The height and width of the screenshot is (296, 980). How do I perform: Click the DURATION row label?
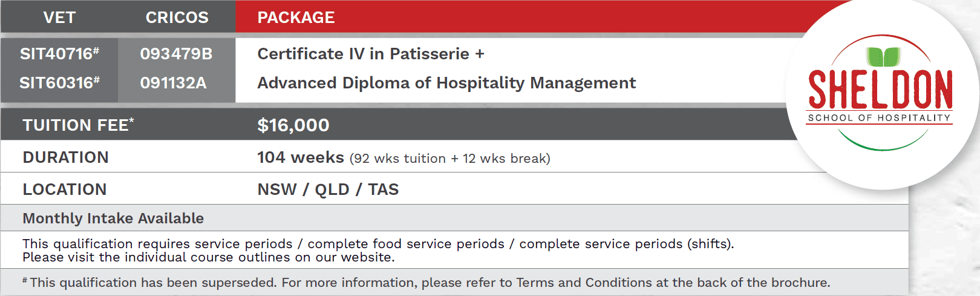[65, 157]
